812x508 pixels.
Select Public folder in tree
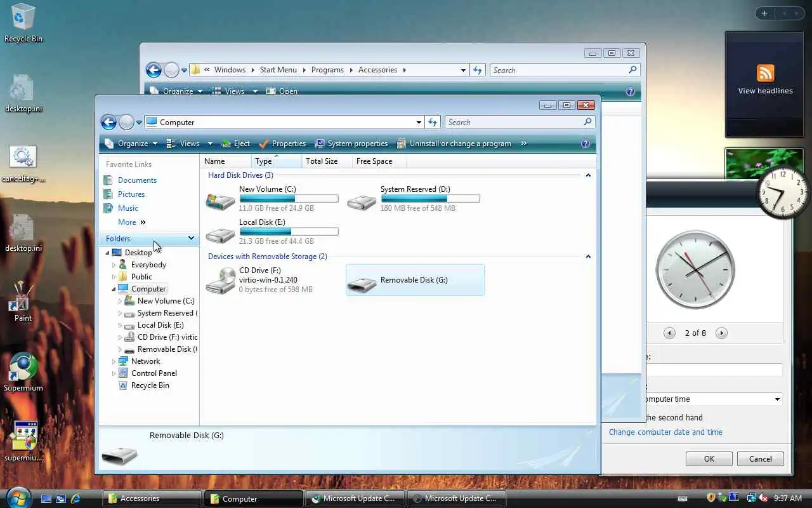(x=141, y=277)
